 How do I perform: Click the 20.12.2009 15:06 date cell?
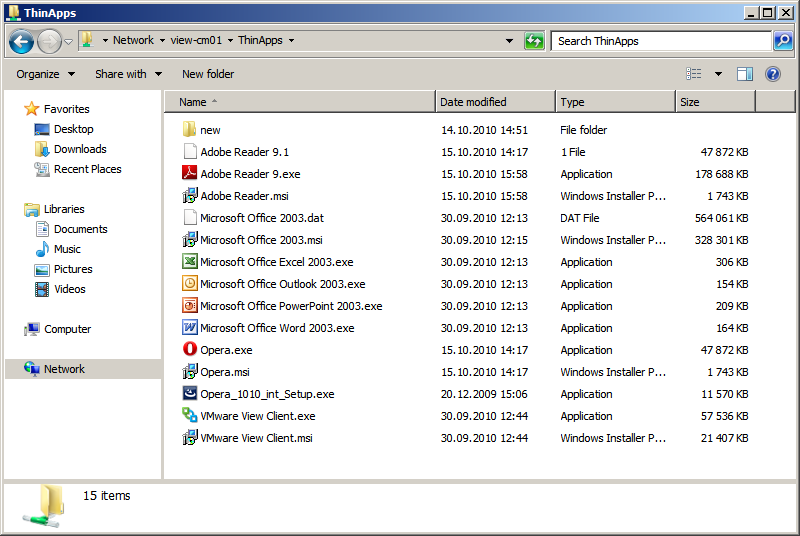(484, 394)
